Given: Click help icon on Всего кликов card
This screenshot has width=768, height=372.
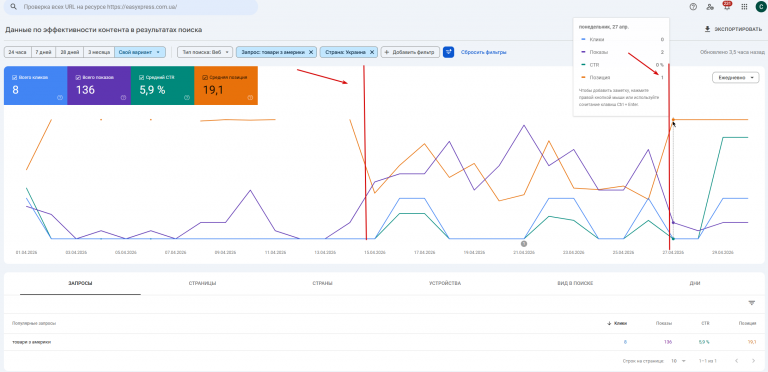Looking at the screenshot, I should 60,97.
